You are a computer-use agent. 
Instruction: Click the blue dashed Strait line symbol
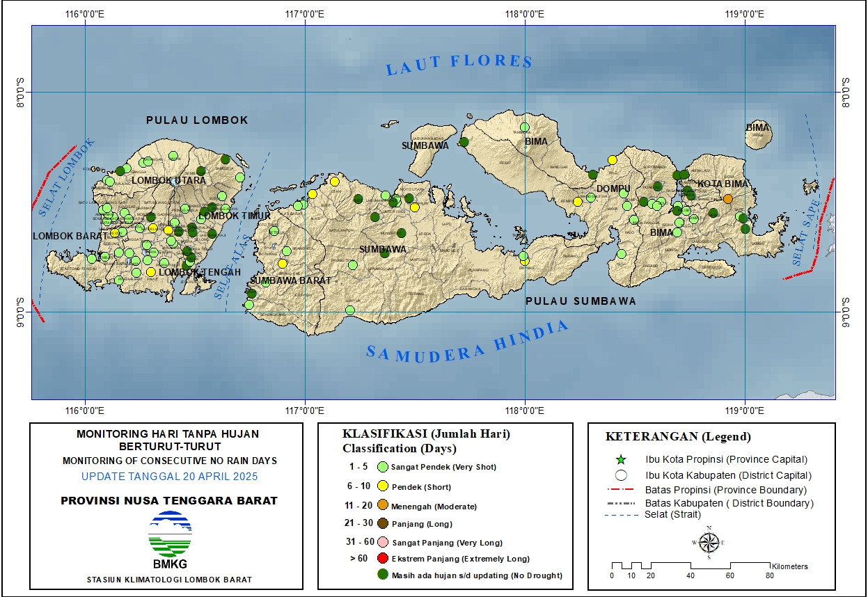point(622,515)
